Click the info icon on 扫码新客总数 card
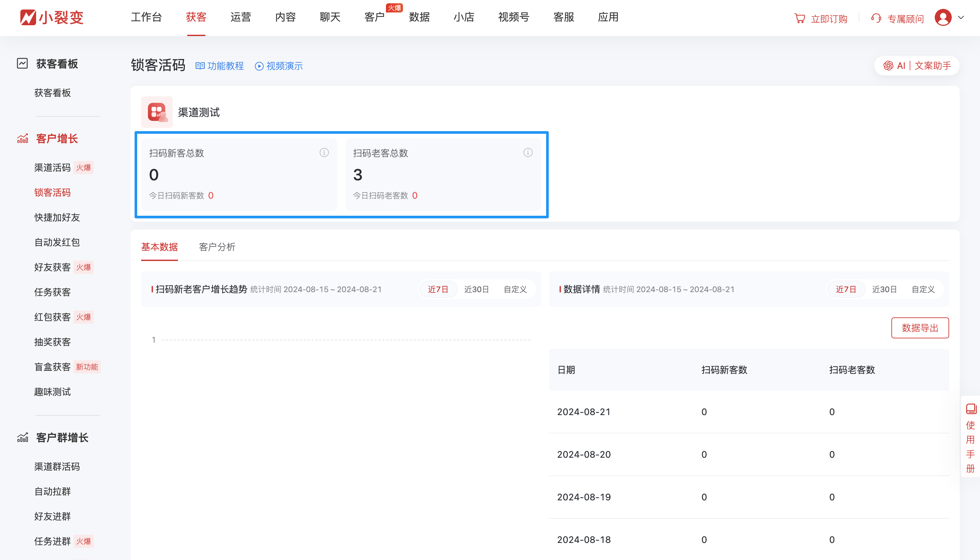The width and height of the screenshot is (980, 560). coord(324,152)
